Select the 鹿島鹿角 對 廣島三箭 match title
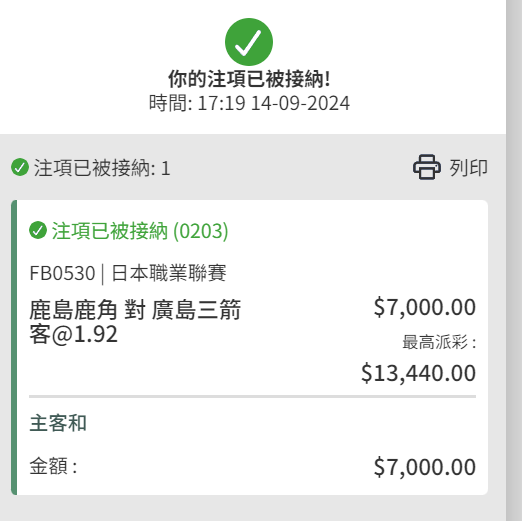Image resolution: width=522 pixels, height=521 pixels. 135,310
